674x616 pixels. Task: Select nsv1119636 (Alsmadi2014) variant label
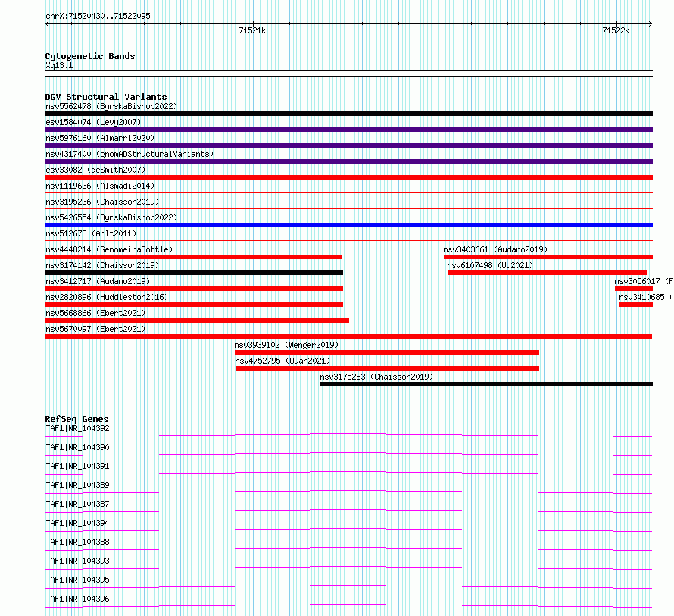(x=100, y=186)
